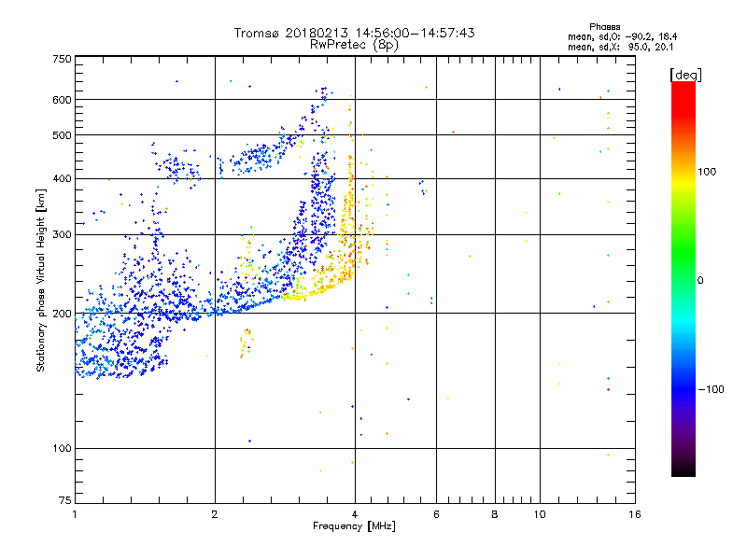Click the 'mean, sd,O: -90.2, 18.4' line
The height and width of the screenshot is (560, 747).
click(622, 37)
